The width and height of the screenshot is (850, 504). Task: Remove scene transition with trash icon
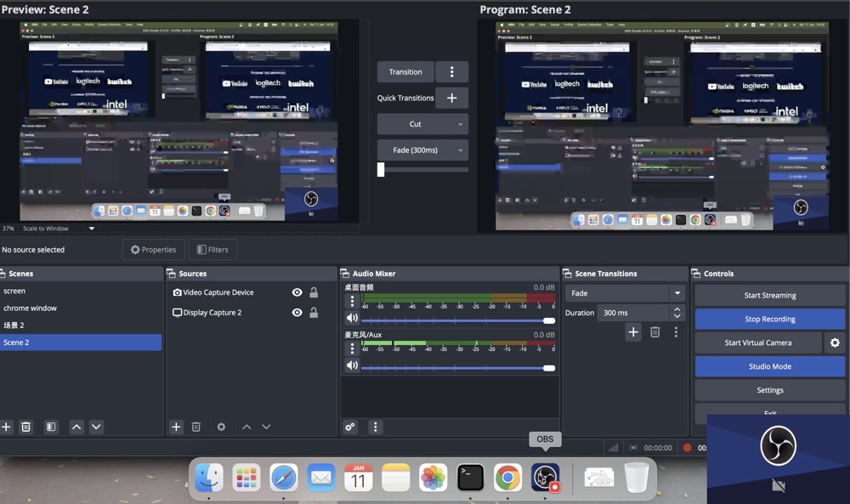pyautogui.click(x=654, y=331)
